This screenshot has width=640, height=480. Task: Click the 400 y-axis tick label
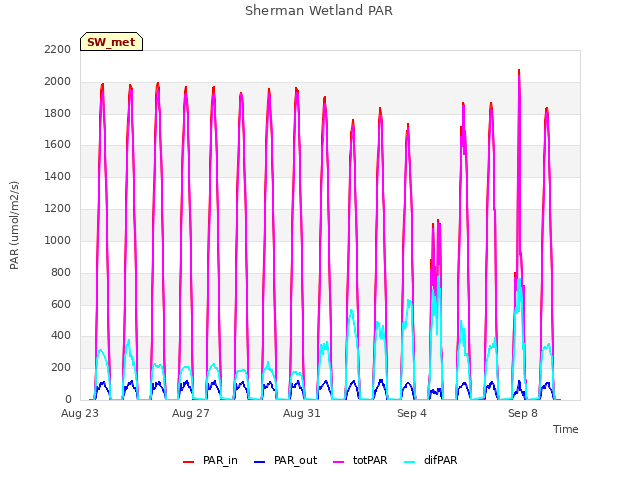pos(61,336)
